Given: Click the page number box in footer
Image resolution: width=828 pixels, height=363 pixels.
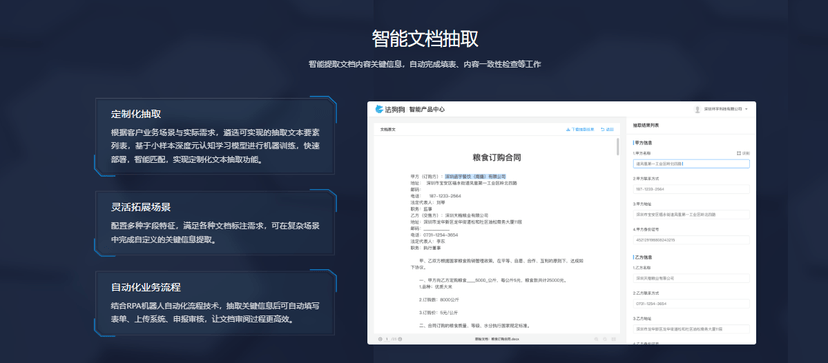Looking at the screenshot, I should click(387, 339).
